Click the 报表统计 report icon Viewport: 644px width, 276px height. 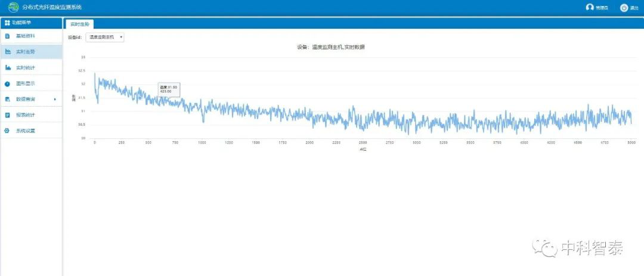7,115
